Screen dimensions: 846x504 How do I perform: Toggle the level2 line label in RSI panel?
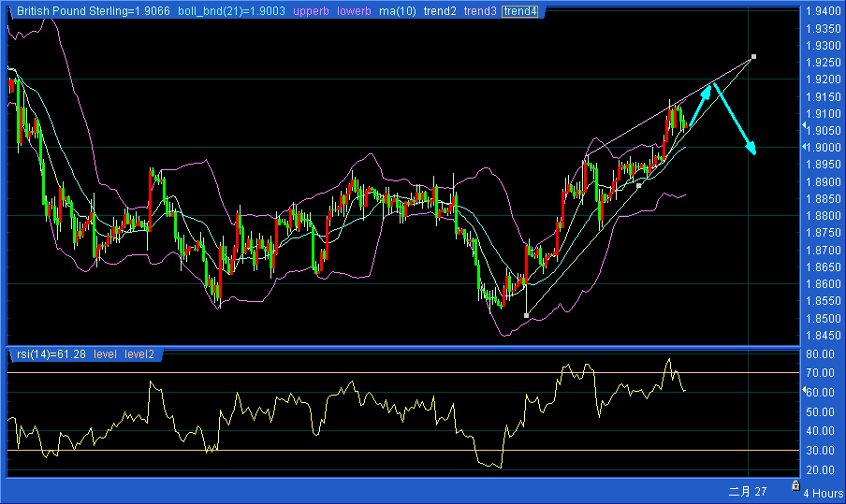coord(139,354)
